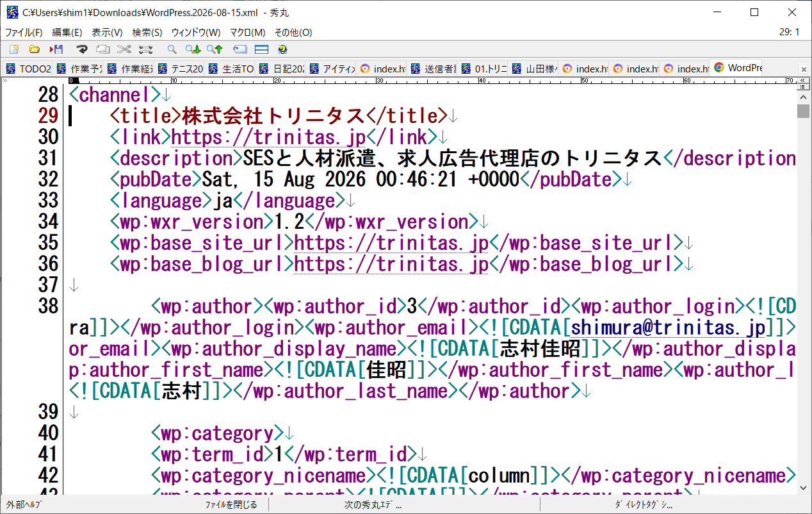Click the display name 志村佳昭
812x514 pixels.
[540, 348]
